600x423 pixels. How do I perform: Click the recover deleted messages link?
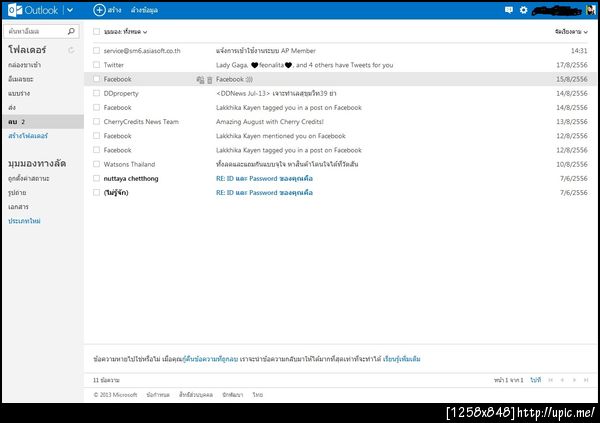210,359
